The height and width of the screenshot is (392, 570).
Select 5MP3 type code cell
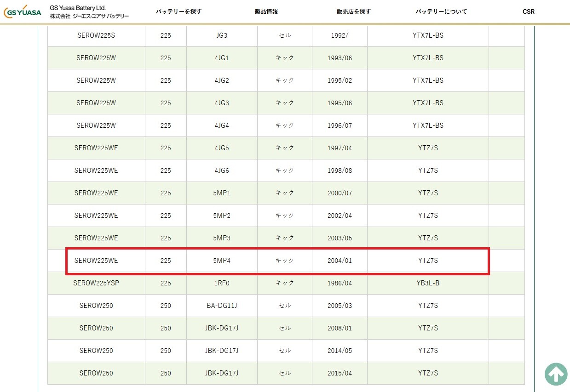[222, 238]
